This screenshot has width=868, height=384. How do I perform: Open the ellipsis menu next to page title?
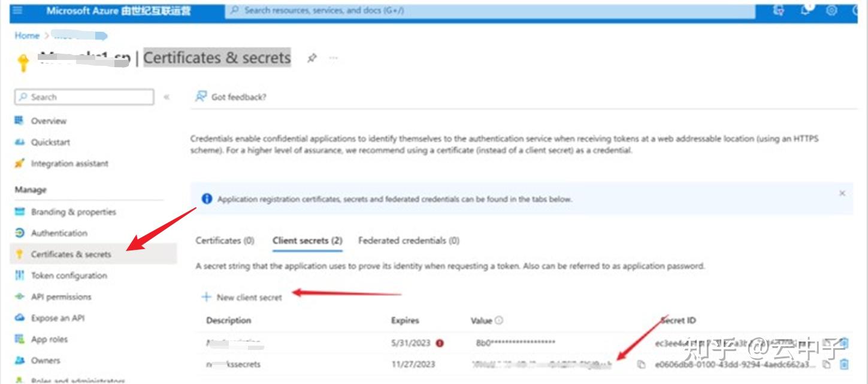(333, 58)
